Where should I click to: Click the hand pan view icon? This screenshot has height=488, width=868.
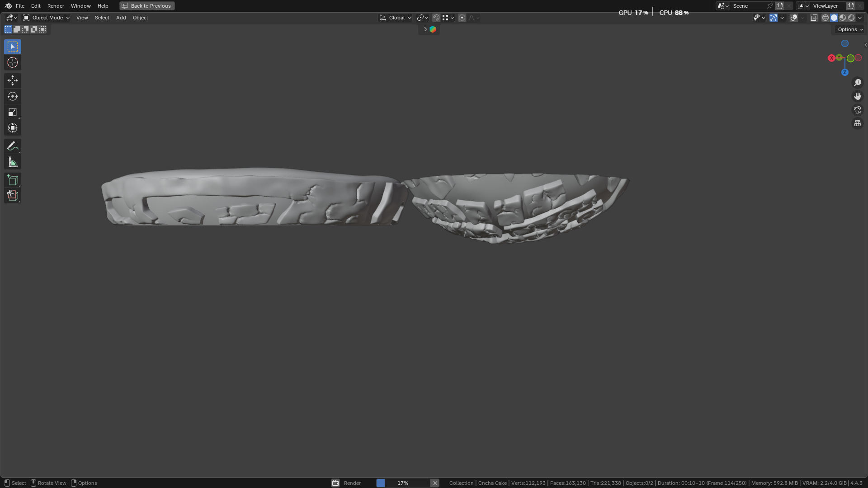(x=857, y=96)
